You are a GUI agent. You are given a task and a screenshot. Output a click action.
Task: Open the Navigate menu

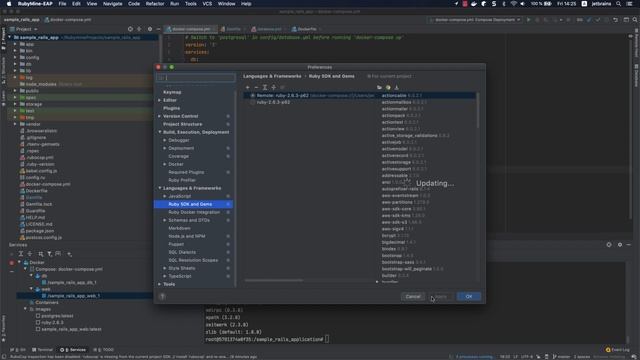click(112, 4)
